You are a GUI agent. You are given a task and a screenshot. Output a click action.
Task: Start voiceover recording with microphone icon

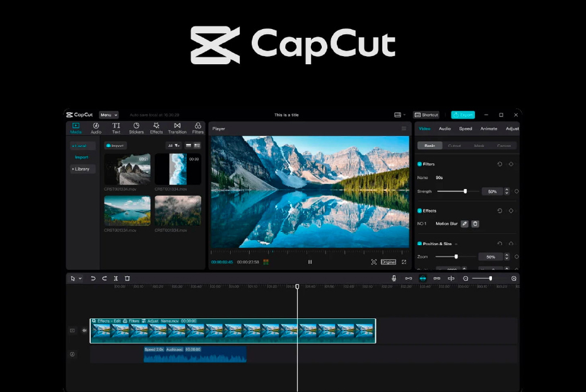(394, 278)
